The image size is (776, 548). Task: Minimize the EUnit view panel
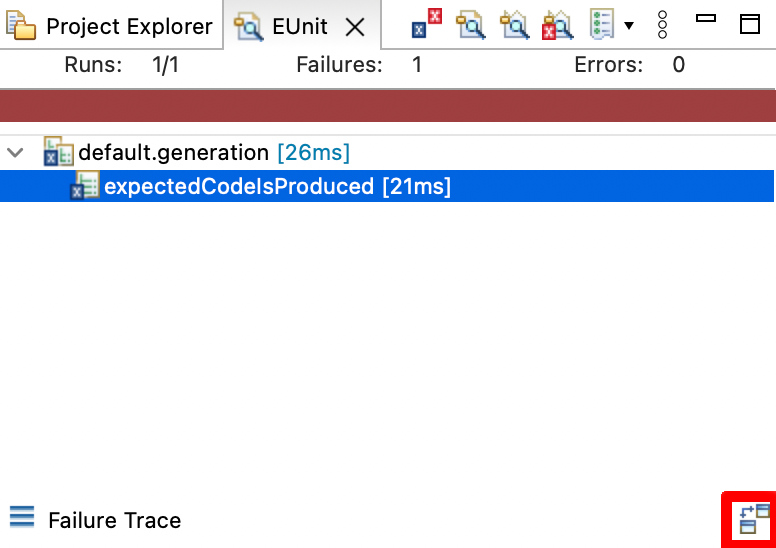point(706,18)
